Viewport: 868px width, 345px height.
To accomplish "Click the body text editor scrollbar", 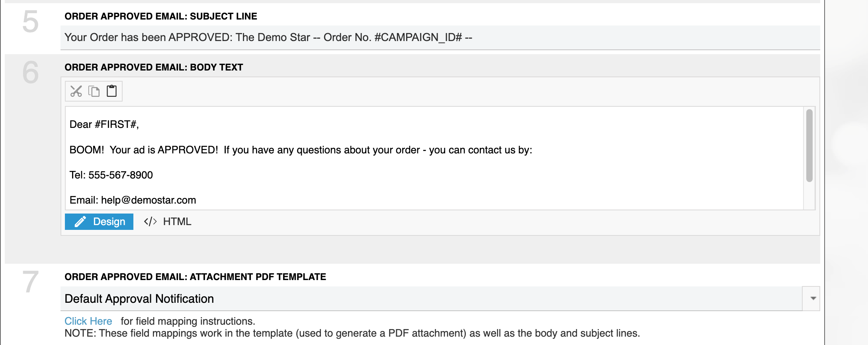I will pos(809,146).
